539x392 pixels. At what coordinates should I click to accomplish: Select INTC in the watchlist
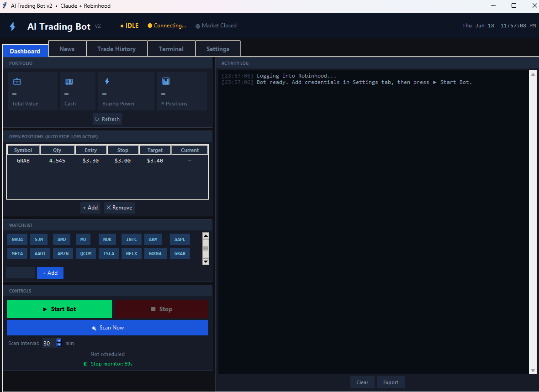point(131,240)
